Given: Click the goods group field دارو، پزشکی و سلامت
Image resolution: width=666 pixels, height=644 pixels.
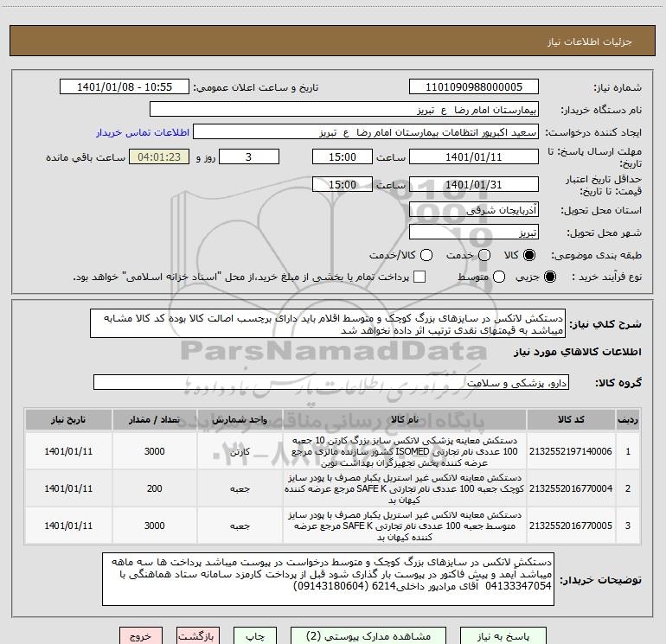Looking at the screenshot, I should click(x=331, y=382).
